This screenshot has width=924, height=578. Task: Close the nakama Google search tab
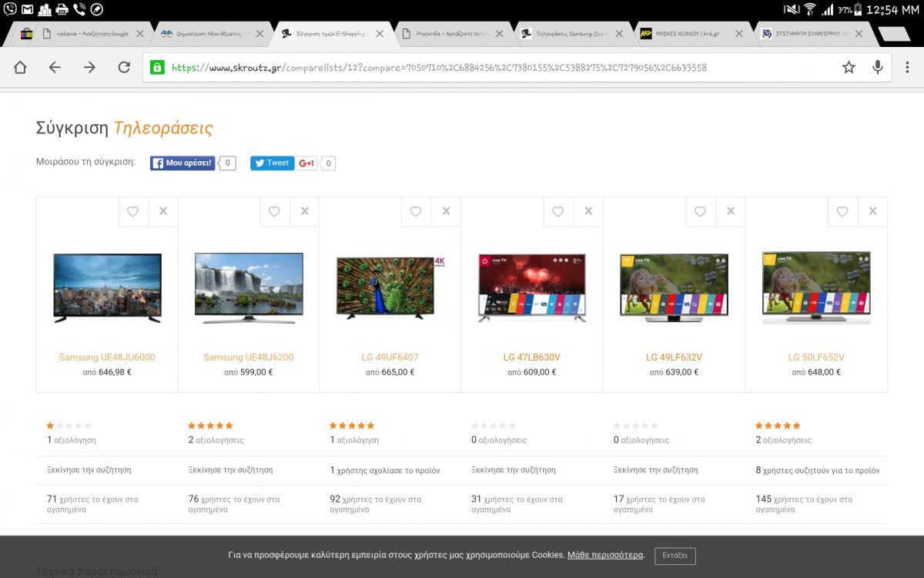(139, 34)
